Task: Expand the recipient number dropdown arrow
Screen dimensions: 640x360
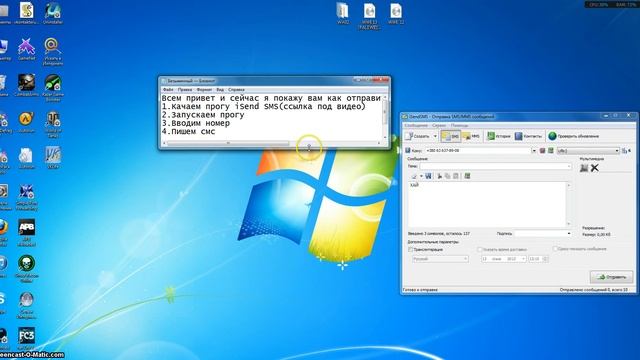Action: click(534, 151)
